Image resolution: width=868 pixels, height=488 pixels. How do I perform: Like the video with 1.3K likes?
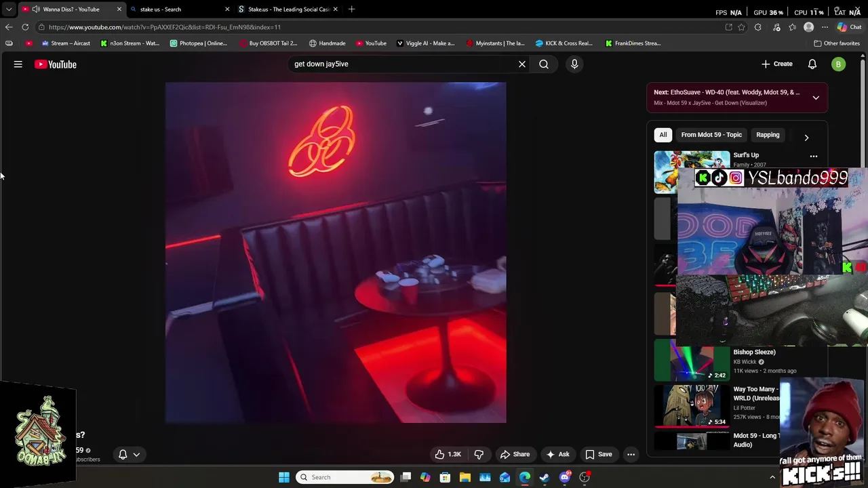pyautogui.click(x=448, y=454)
